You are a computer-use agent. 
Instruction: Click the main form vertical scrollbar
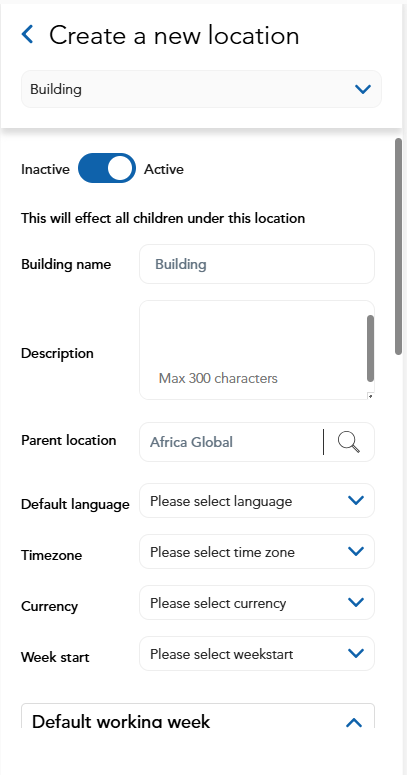399,246
